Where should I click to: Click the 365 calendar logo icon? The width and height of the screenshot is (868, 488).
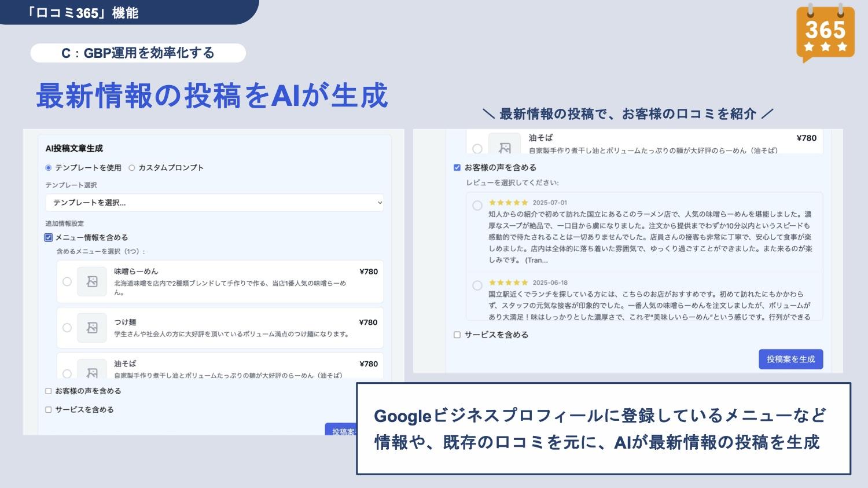click(x=825, y=32)
